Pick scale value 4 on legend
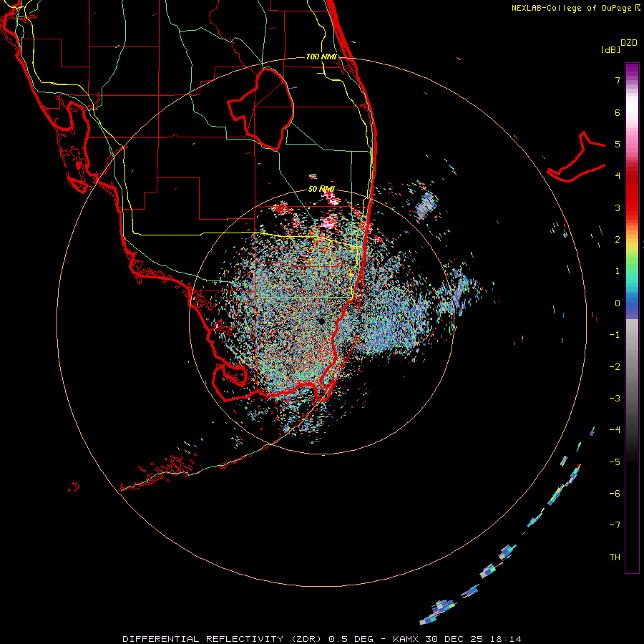The width and height of the screenshot is (644, 644). point(618,176)
